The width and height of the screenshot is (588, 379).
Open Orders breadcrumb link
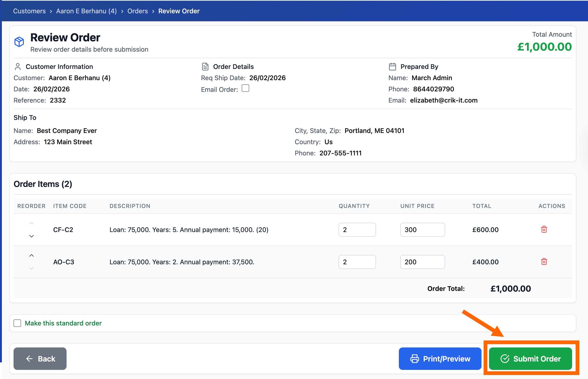click(x=138, y=11)
